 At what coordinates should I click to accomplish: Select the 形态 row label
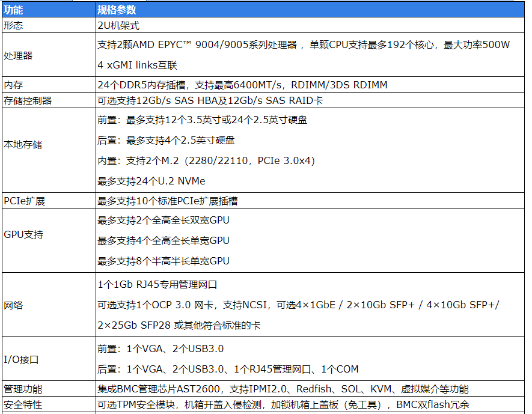pos(14,25)
